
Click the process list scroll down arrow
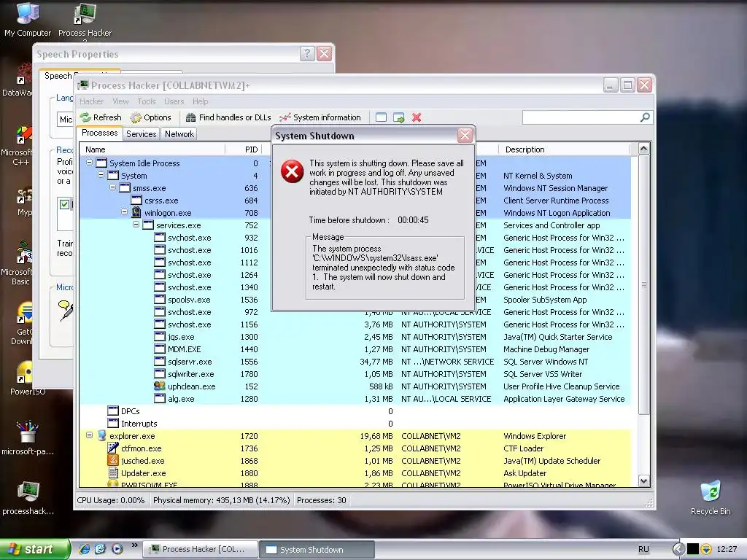(x=643, y=481)
